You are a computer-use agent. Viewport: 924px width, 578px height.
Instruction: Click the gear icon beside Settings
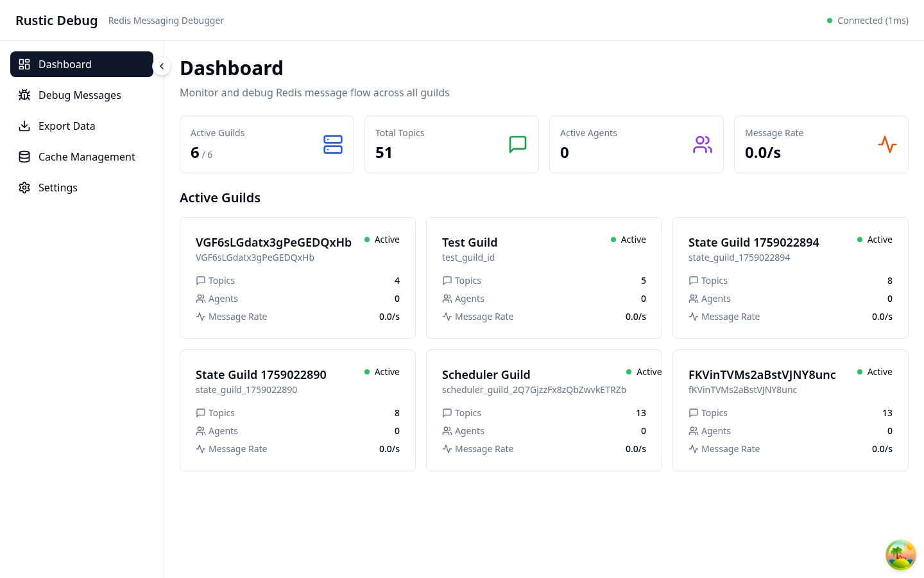click(x=24, y=188)
